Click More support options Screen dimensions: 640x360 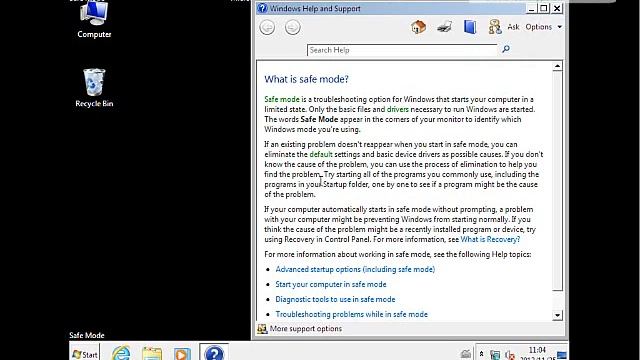(x=306, y=329)
